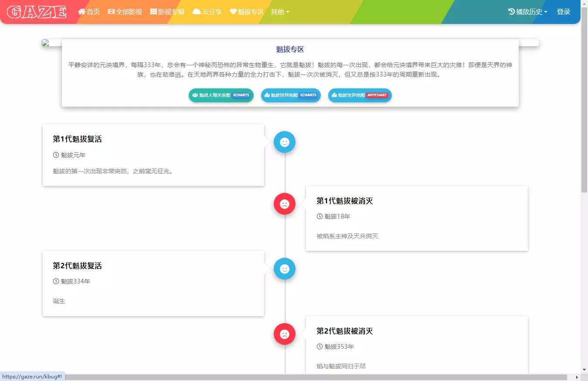
Task: Expand the 播放历史 dropdown
Action: [528, 12]
